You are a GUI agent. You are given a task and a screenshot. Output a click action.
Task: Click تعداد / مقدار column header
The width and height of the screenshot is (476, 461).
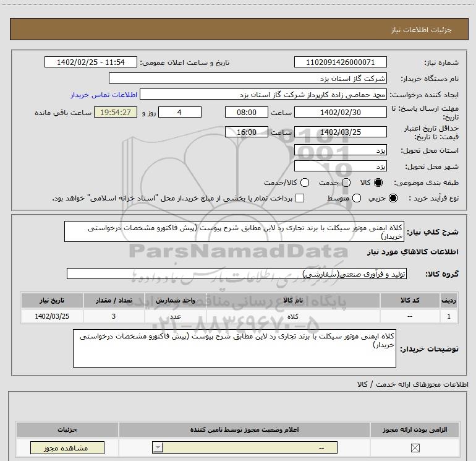coord(114,300)
